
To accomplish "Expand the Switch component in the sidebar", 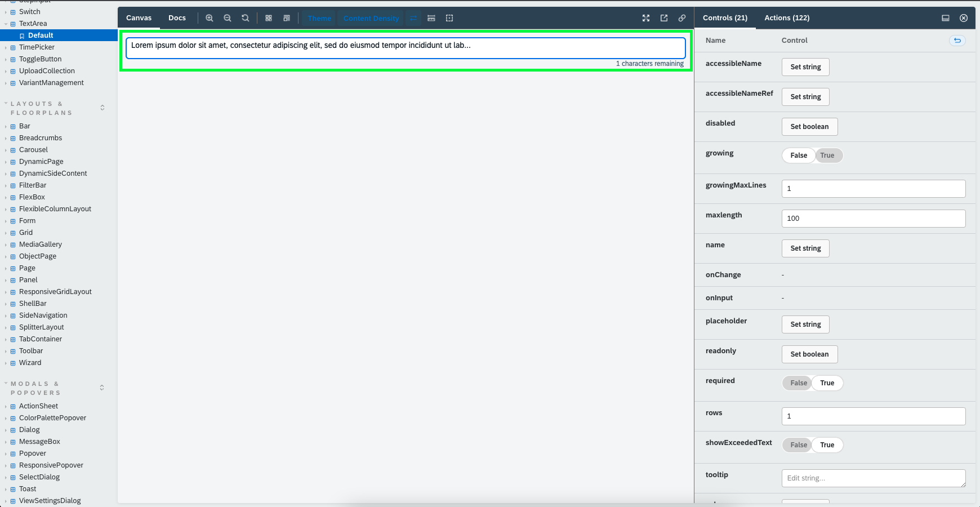I will [6, 11].
